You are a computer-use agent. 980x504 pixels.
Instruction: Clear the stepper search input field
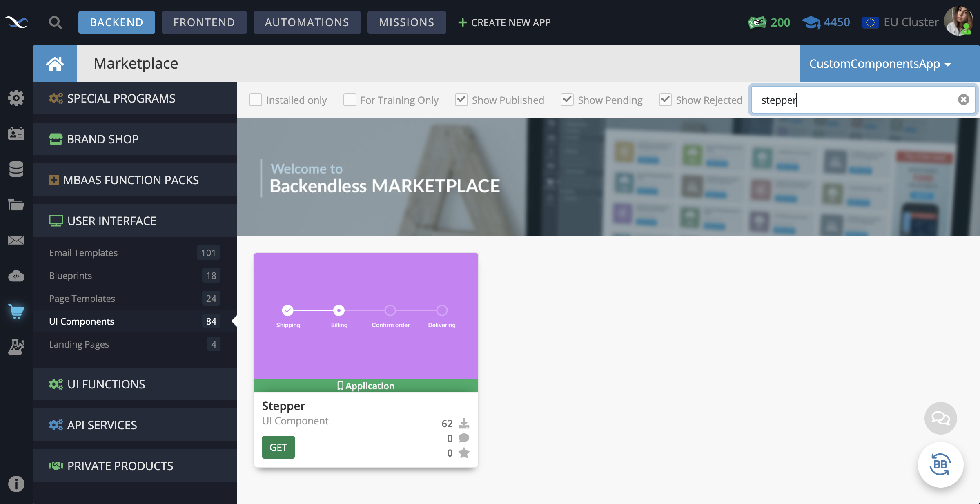(x=963, y=100)
